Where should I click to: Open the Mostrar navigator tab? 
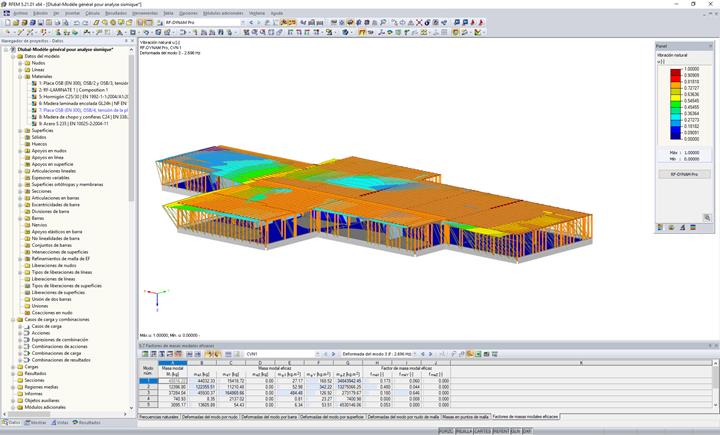click(36, 423)
